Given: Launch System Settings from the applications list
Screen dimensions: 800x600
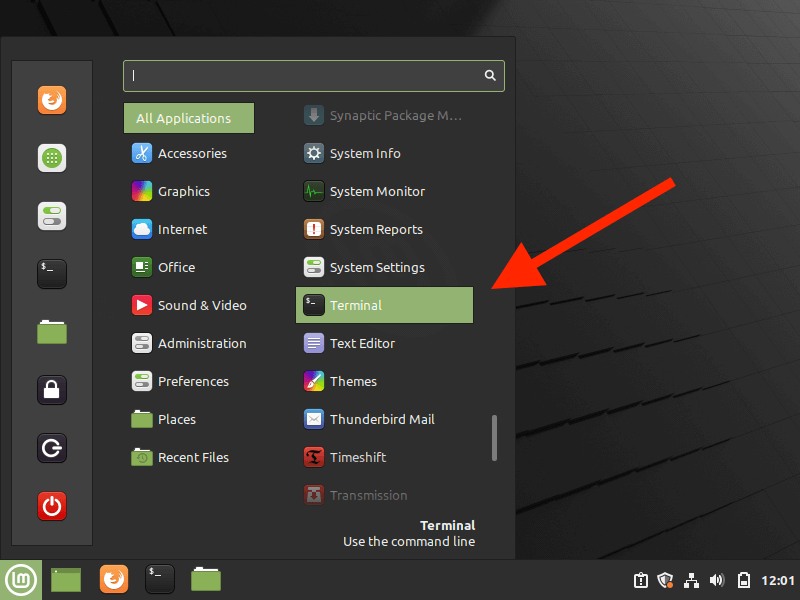Looking at the screenshot, I should coord(384,267).
